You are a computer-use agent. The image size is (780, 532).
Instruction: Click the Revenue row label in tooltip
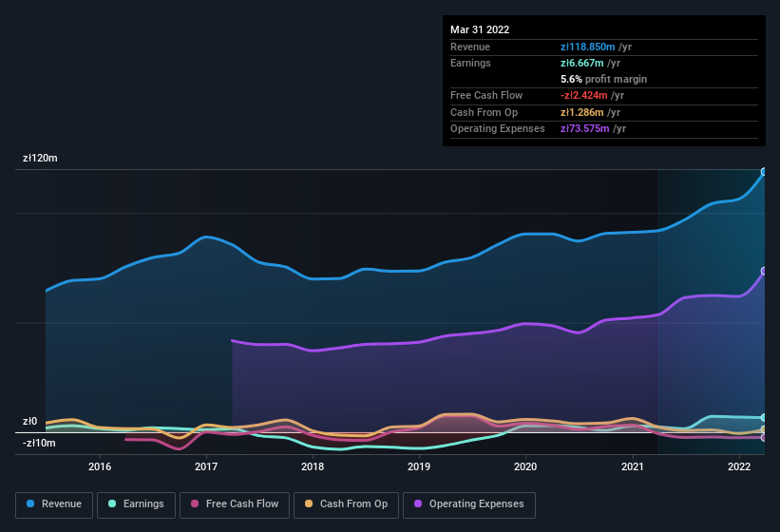click(x=470, y=47)
